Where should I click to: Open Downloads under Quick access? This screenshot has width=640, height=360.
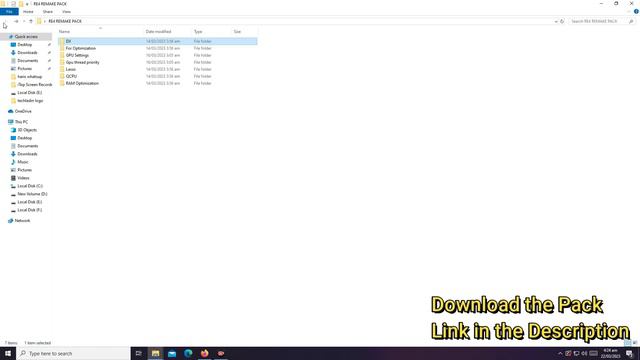click(x=27, y=53)
